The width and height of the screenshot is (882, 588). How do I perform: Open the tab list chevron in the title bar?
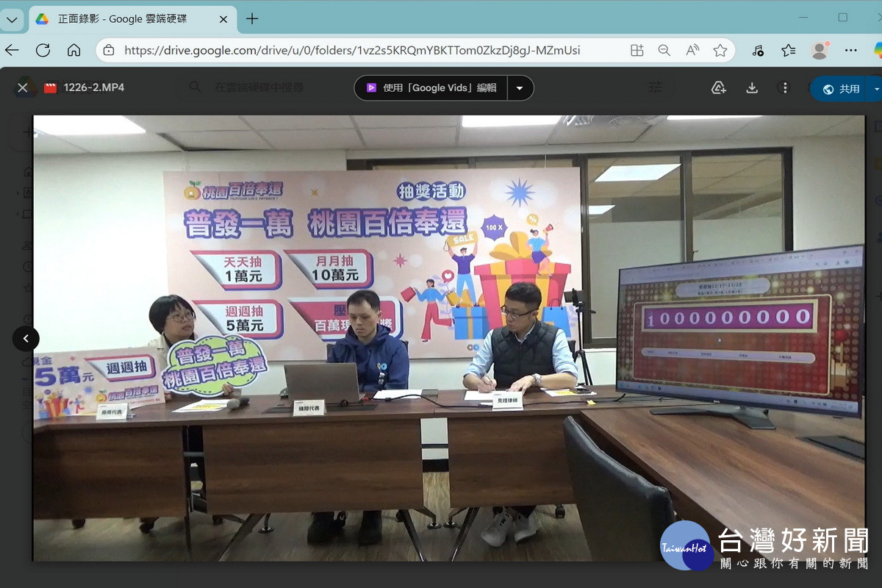click(x=12, y=19)
